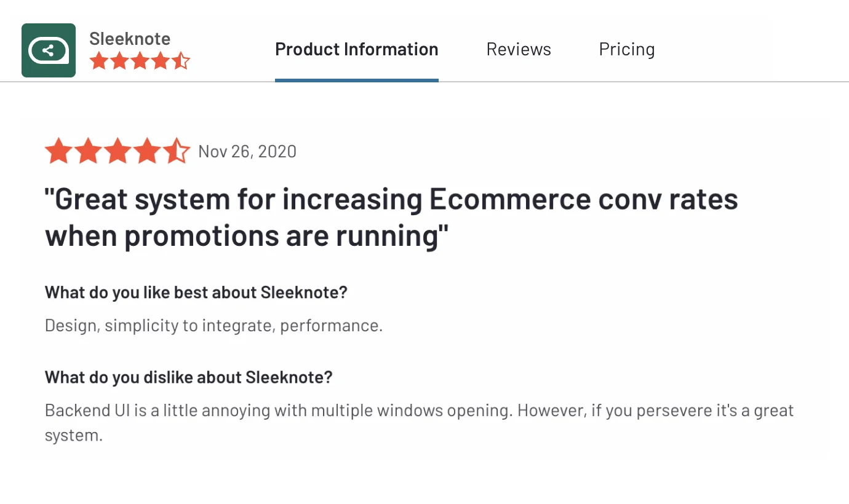The height and width of the screenshot is (504, 849).
Task: Click the half-filled large star beside review date
Action: 177,151
